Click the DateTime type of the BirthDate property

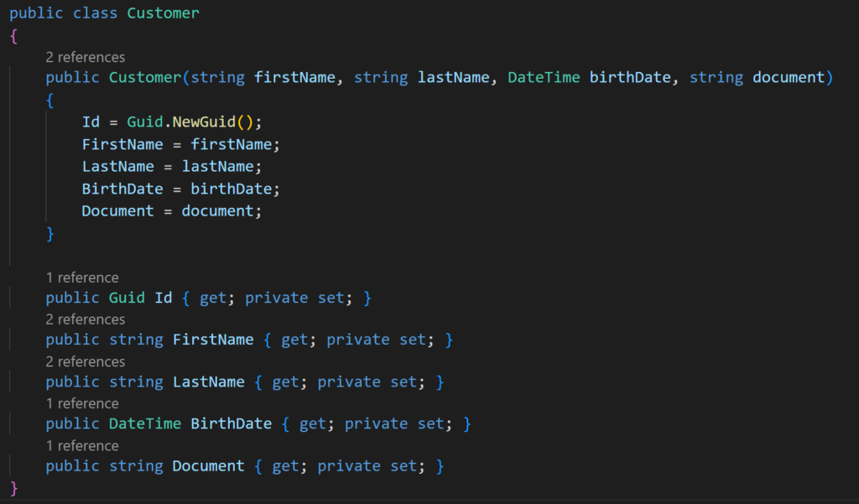pyautogui.click(x=144, y=424)
